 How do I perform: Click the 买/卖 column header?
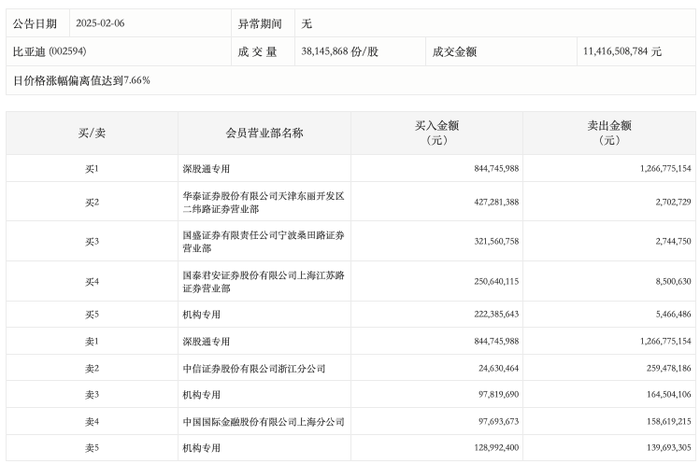pyautogui.click(x=92, y=132)
